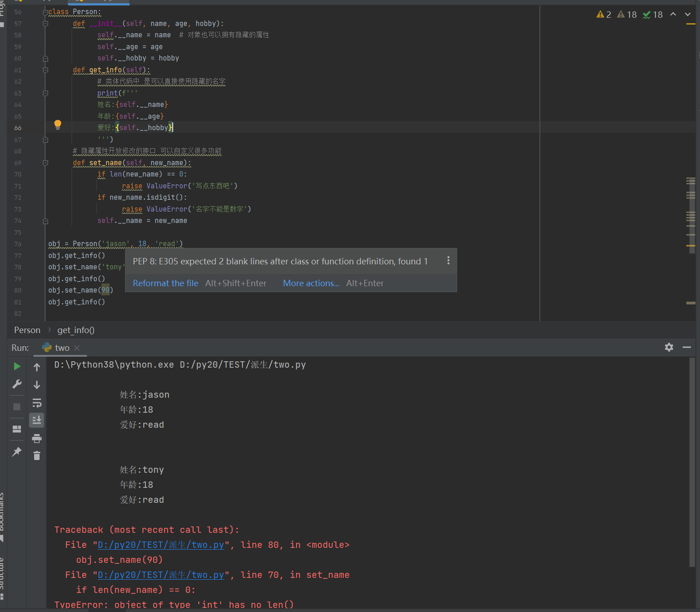This screenshot has width=700, height=612.
Task: Click 'Reformat the file' link
Action: (166, 283)
